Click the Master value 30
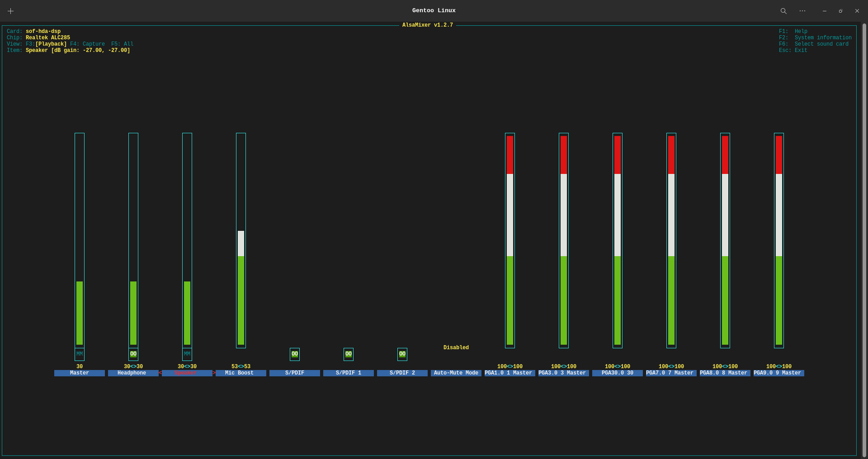 [x=80, y=367]
